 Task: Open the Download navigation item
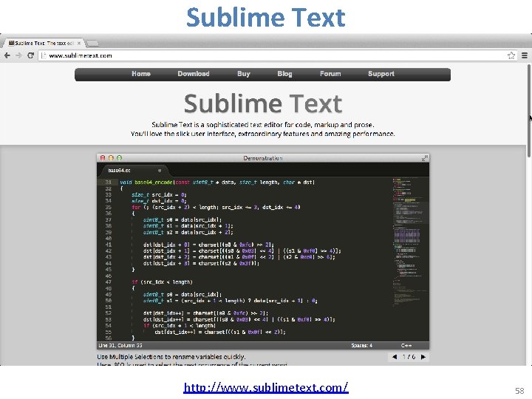194,74
